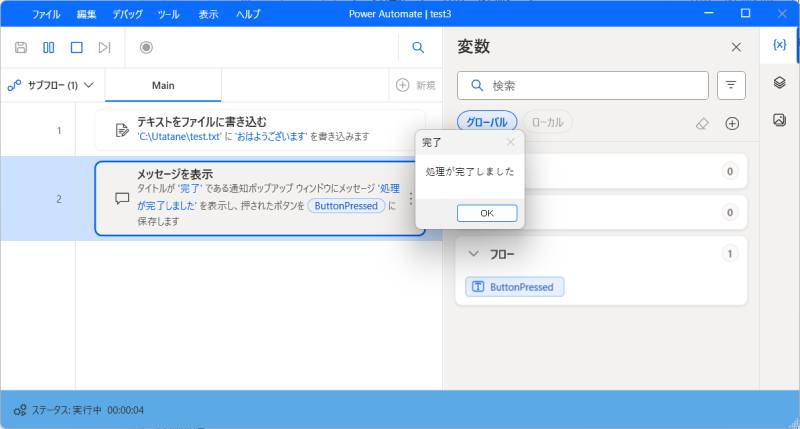Screen dimensions: 800x429
Task: Select the テキストをファイルに書き込む action
Action: coord(260,130)
